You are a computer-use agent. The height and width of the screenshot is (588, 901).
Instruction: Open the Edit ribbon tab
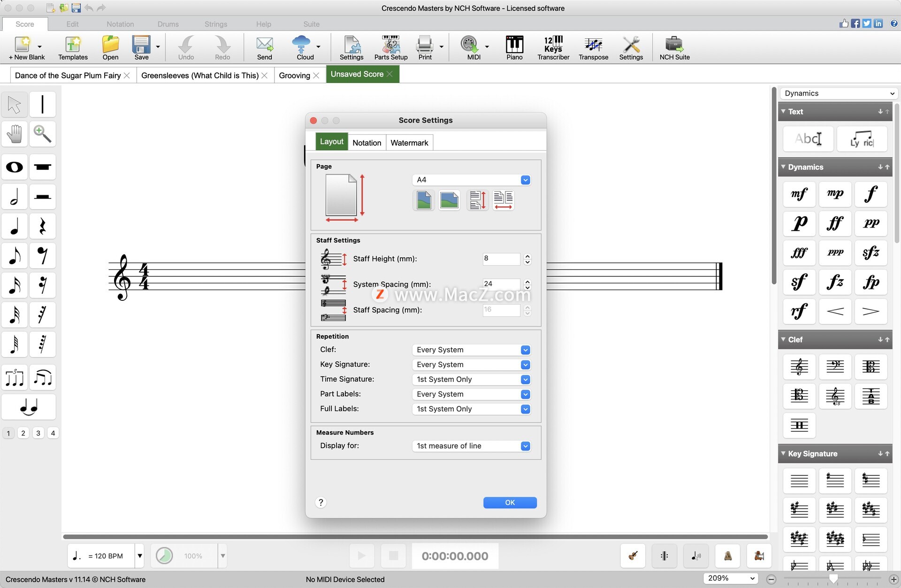pos(72,24)
